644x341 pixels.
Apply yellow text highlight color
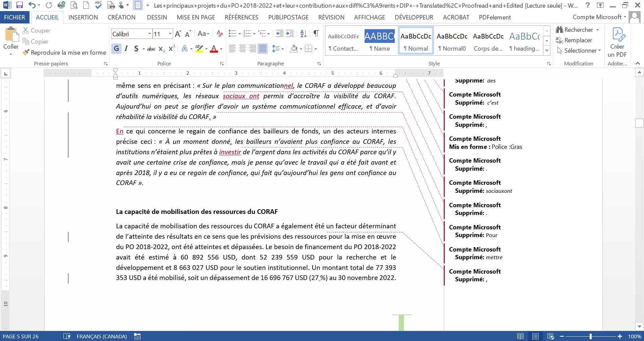(x=199, y=49)
